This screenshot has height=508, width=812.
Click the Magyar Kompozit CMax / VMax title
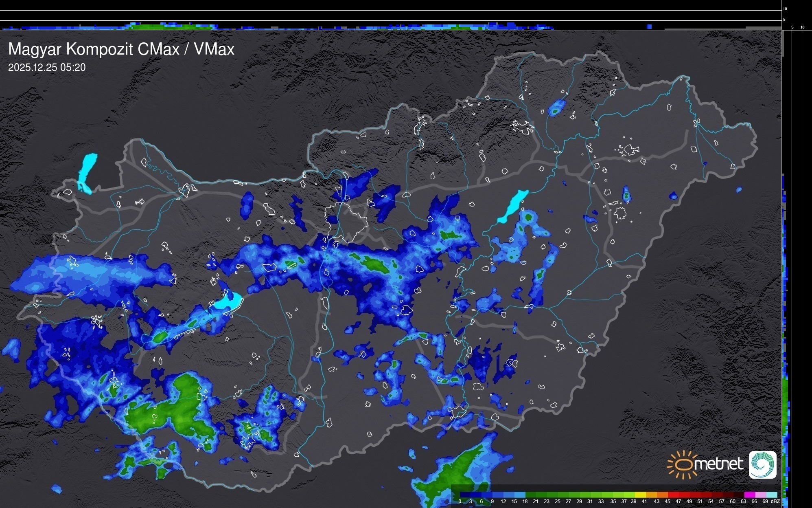point(121,49)
